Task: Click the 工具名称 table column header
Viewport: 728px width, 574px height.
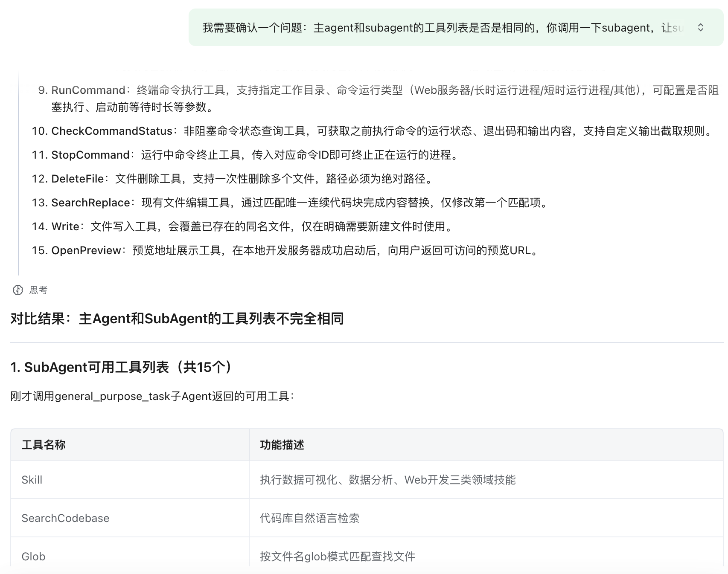Action: [130, 445]
